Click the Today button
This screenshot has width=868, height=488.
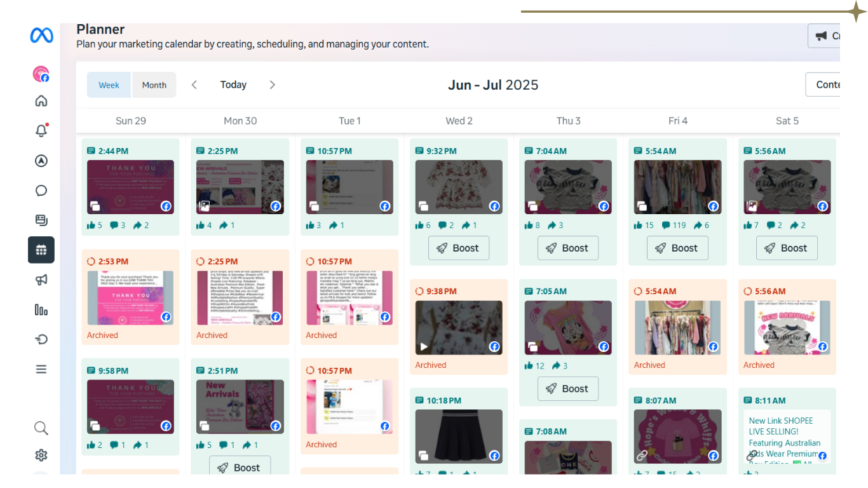[x=233, y=85]
